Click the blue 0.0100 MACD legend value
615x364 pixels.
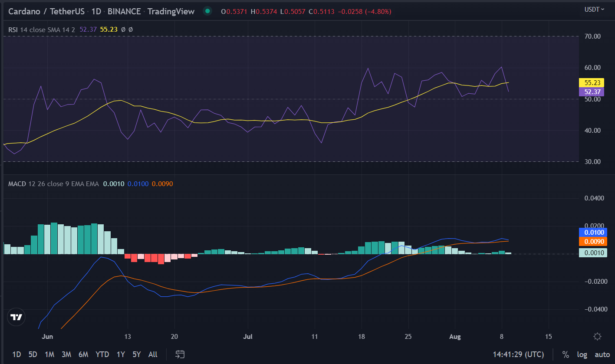(x=138, y=184)
